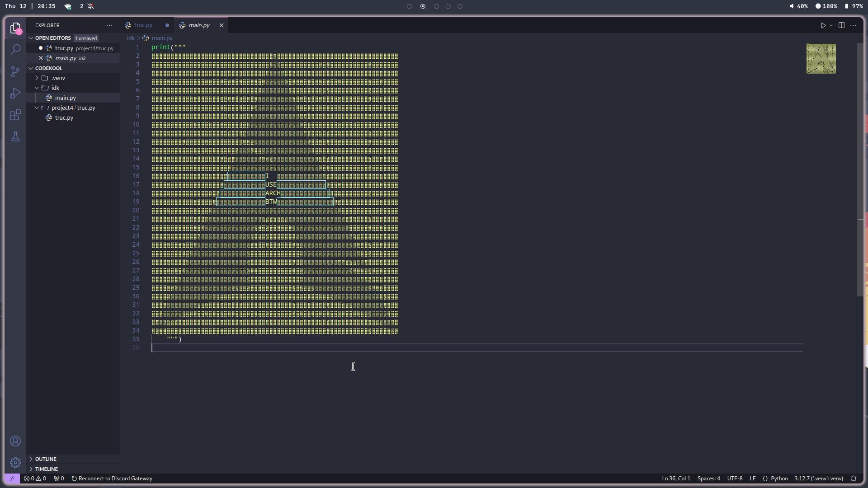Open the Testing flask view
The width and height of the screenshot is (868, 488).
click(15, 136)
